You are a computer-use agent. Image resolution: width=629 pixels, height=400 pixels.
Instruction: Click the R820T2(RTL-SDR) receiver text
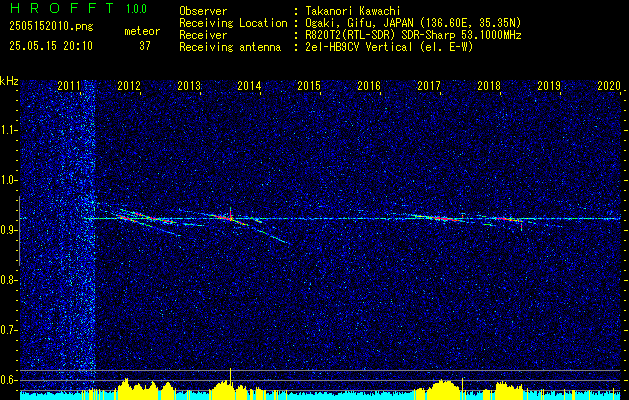click(413, 35)
